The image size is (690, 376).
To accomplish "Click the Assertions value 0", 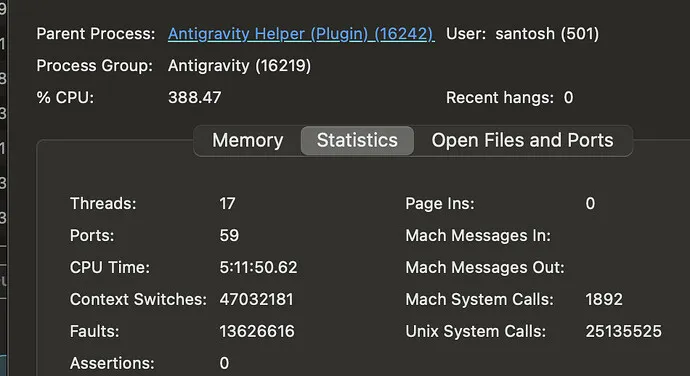I will coord(224,363).
